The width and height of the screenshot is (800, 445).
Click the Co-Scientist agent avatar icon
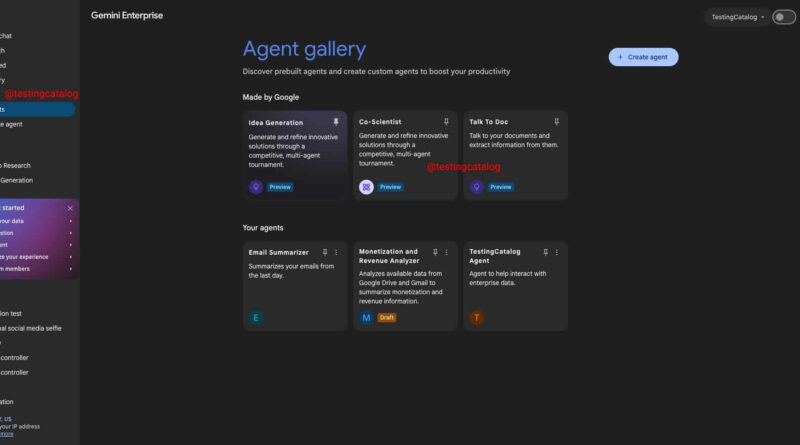366,187
